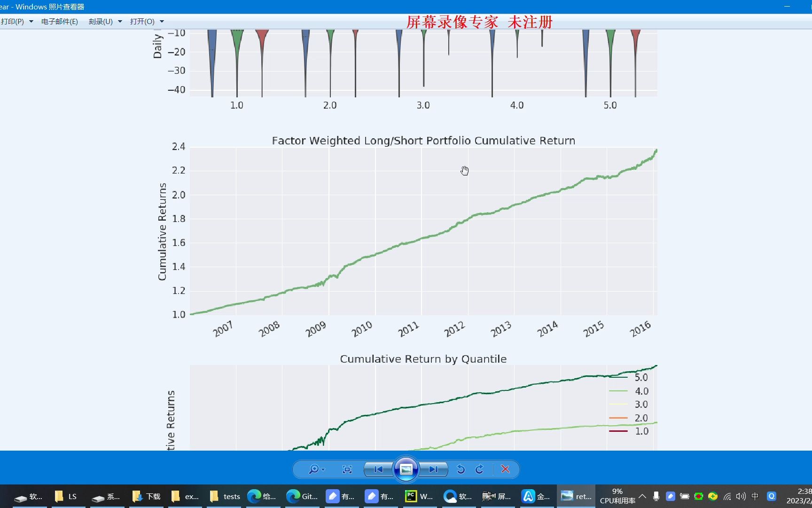
Task: Open the 电子邮件(E) email menu item
Action: 60,22
